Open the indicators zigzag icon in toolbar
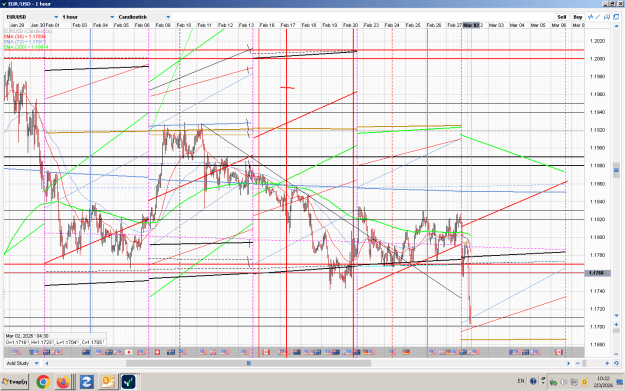The image size is (625, 391). pyautogui.click(x=590, y=17)
